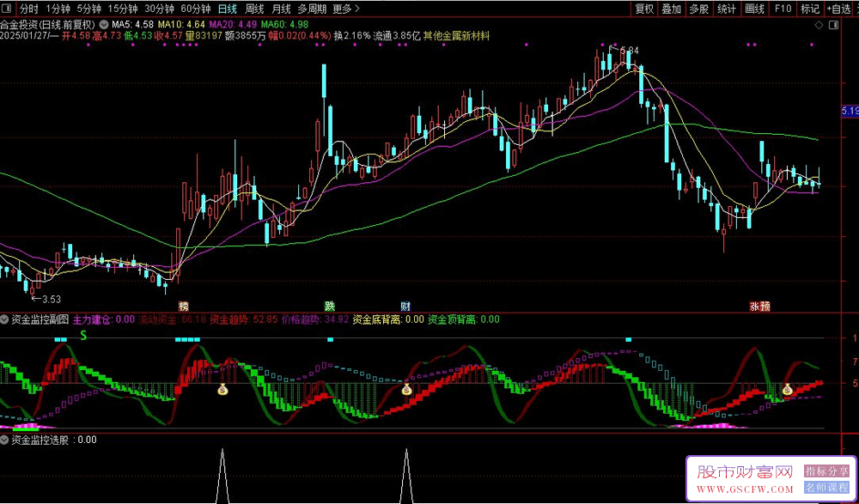The image size is (859, 504).
Task: Click the first money bag signal icon
Action: 222,390
